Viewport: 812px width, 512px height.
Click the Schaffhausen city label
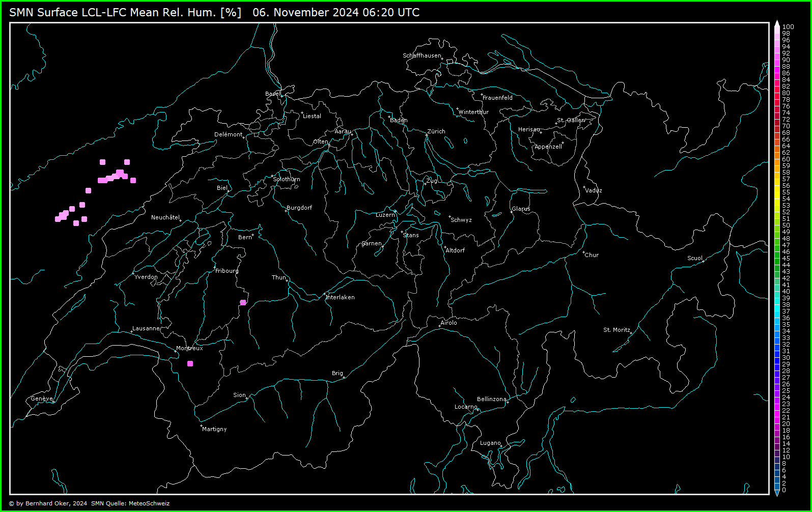coord(422,55)
